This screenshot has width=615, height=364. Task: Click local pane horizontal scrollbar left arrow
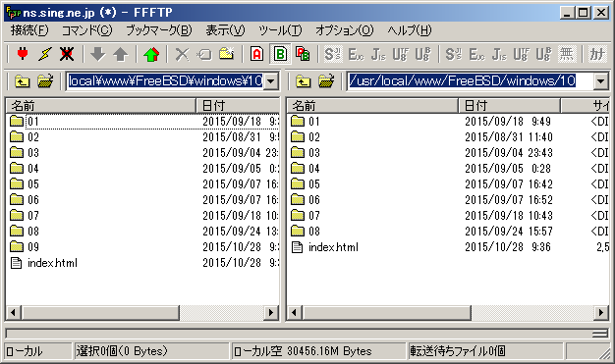[14, 312]
